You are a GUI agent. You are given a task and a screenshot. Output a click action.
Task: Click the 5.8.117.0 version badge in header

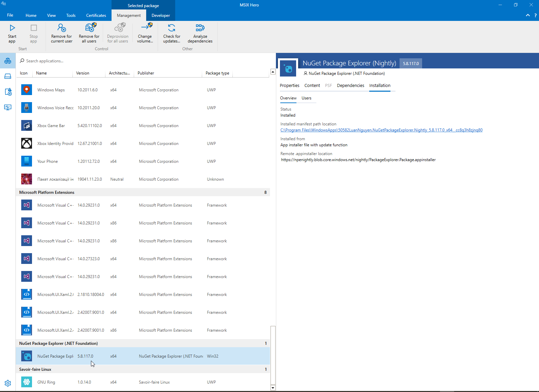coord(411,63)
